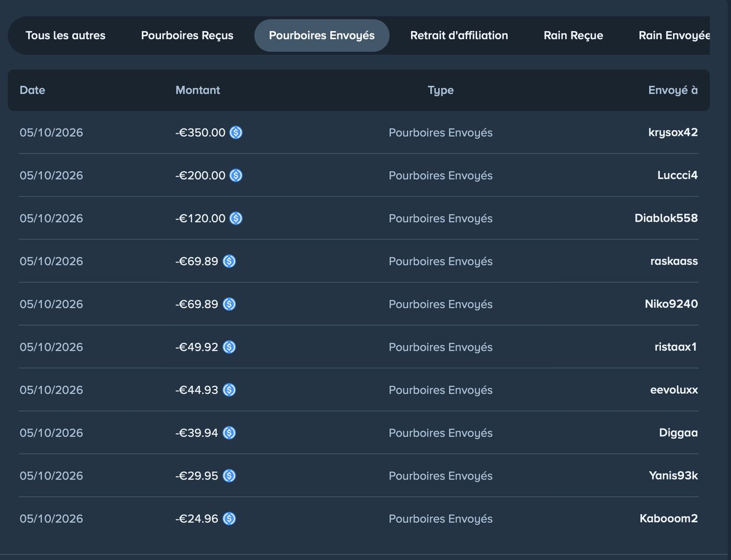Show the Rain Envoyée tab

pos(674,35)
